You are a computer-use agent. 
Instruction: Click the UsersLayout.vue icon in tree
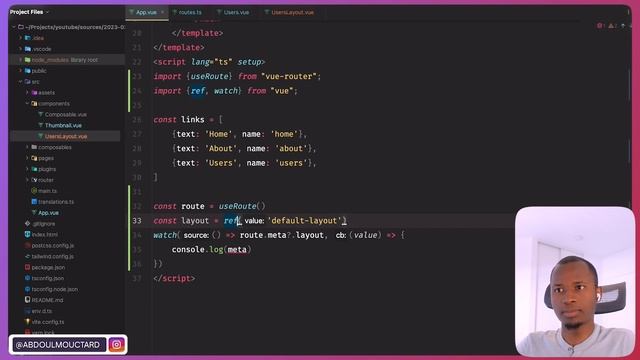(40, 136)
